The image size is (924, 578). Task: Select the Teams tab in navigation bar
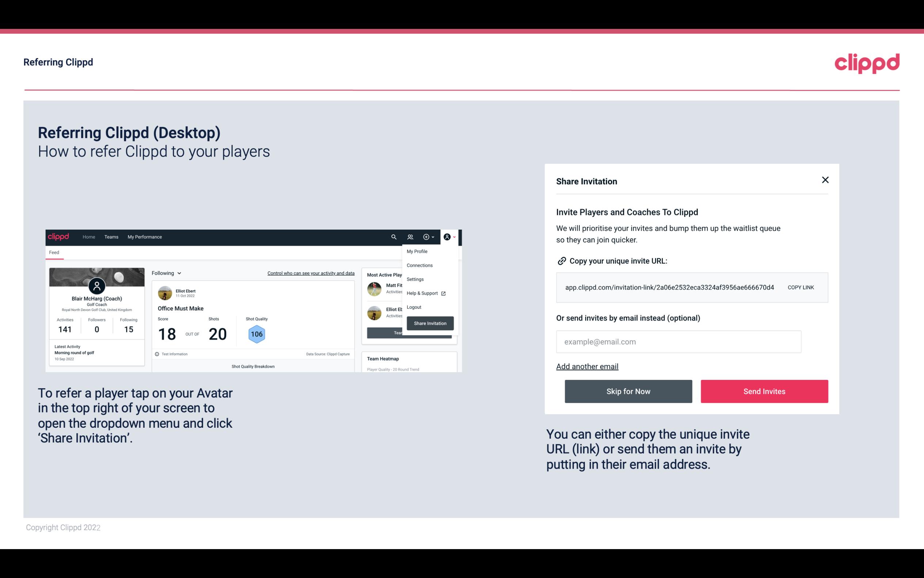click(x=111, y=237)
